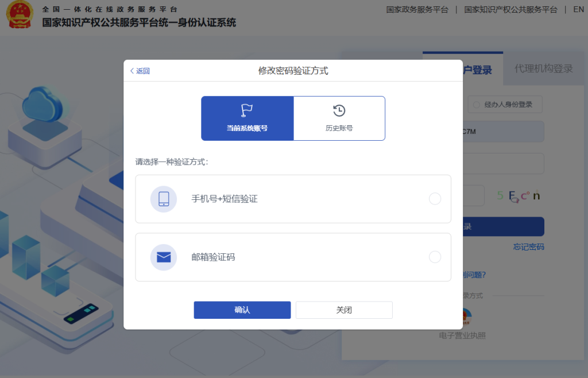Click the phone icon for SMS verification
588x378 pixels.
[x=164, y=199]
